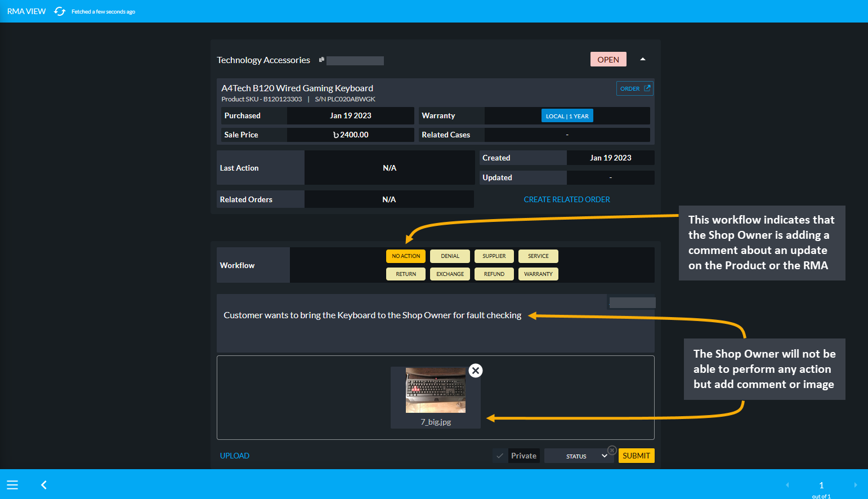Click the RMA VIEW title
868x499 pixels.
pyautogui.click(x=26, y=11)
